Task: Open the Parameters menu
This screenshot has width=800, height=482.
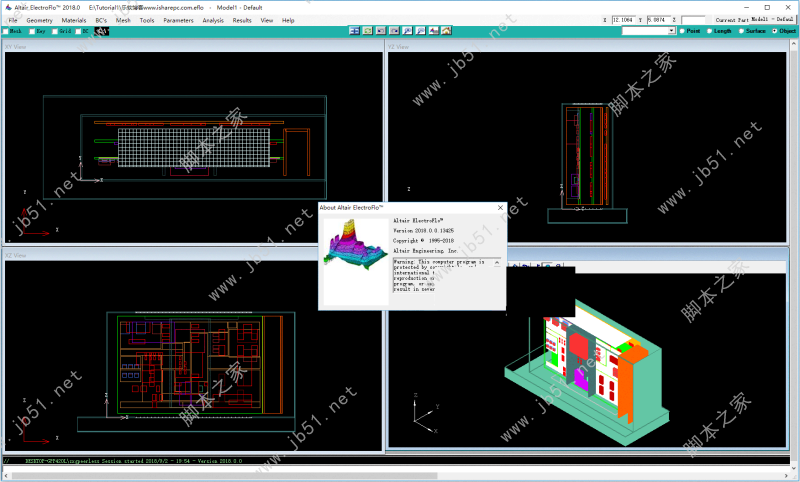Action: [x=178, y=20]
